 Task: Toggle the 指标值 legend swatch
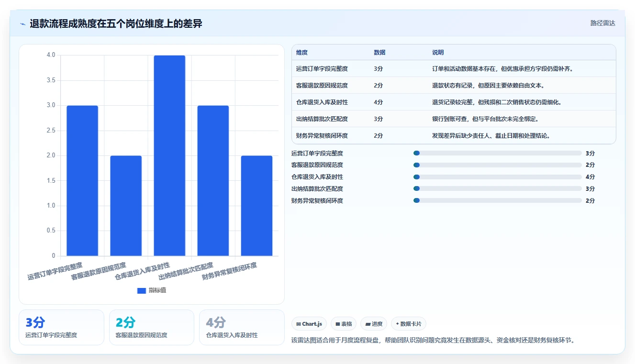coord(141,290)
